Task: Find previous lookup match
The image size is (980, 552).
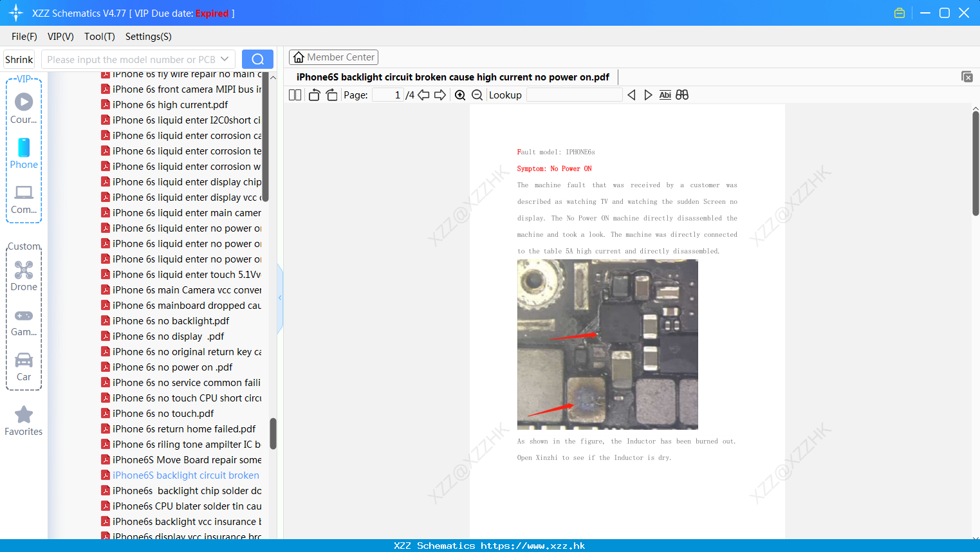Action: coord(631,95)
